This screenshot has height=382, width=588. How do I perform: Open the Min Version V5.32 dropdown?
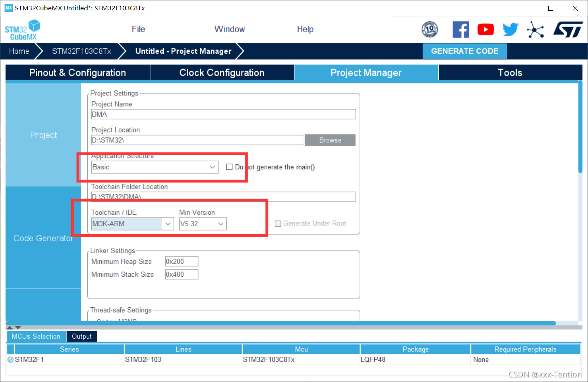point(203,224)
